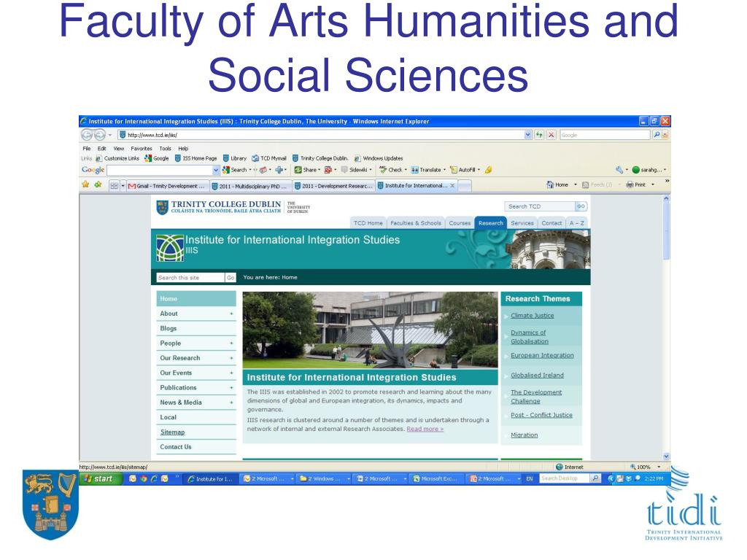Screen dimensions: 747x560
Task: Open the Tools menu
Action: pyautogui.click(x=166, y=149)
